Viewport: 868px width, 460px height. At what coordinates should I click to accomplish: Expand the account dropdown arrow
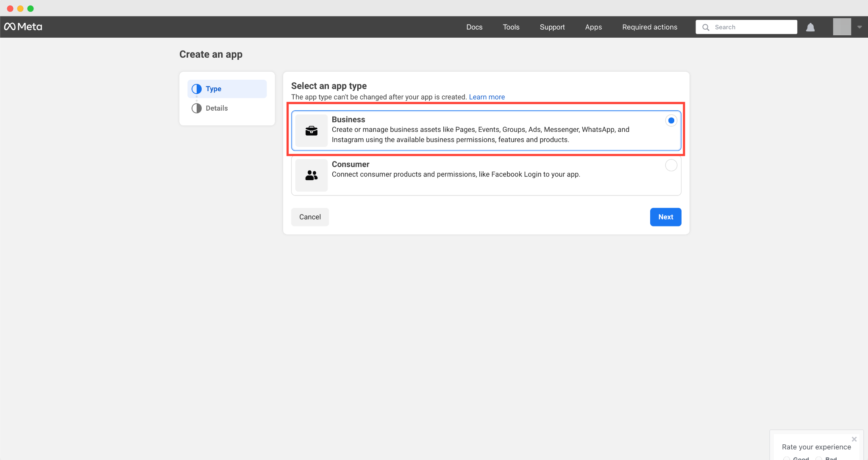(860, 27)
